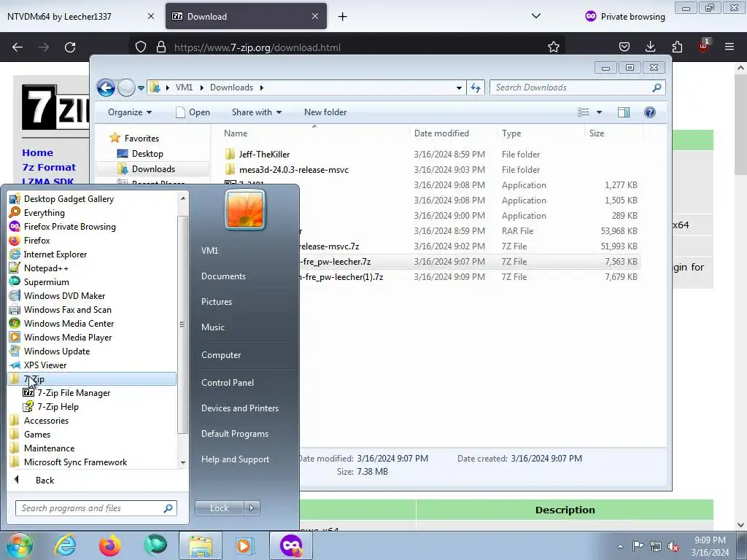Viewport: 747px width, 560px height.
Task: Click Lock button in Start menu
Action: pos(219,508)
